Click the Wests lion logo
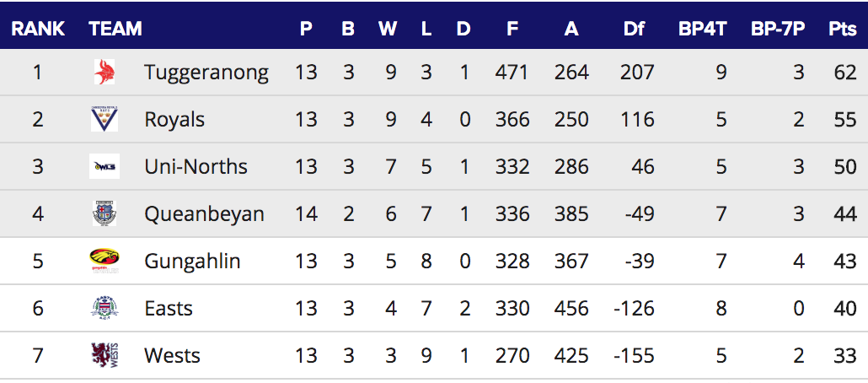The width and height of the screenshot is (868, 383). (104, 355)
